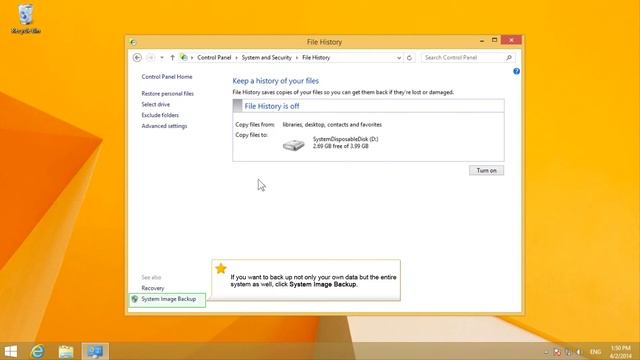This screenshot has height=360, width=640.
Task: Select System and Security breadcrumb
Action: 267,58
